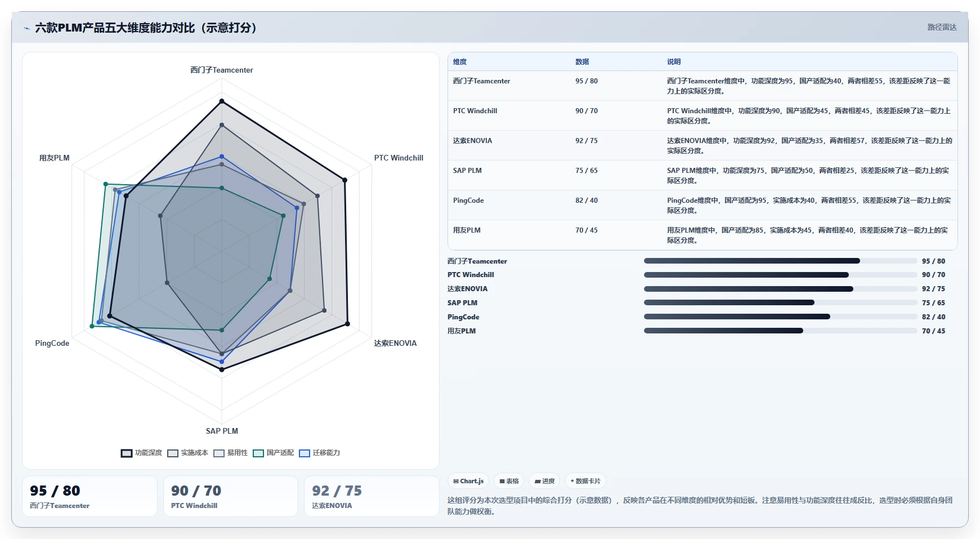Click the SAP PLM description text in 说明 column

808,176
